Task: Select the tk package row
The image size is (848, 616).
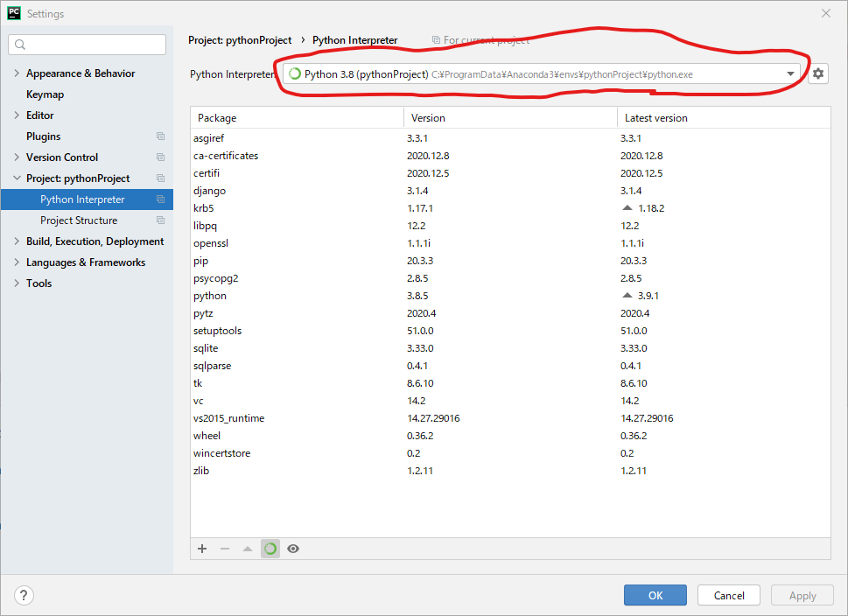Action: [510, 383]
